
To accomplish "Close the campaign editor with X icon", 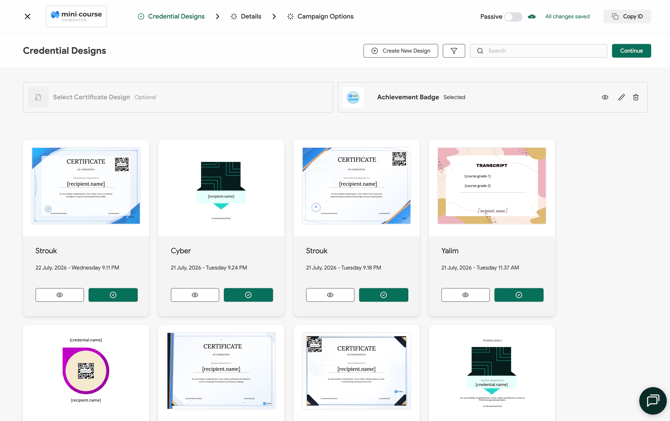I will coord(27,17).
